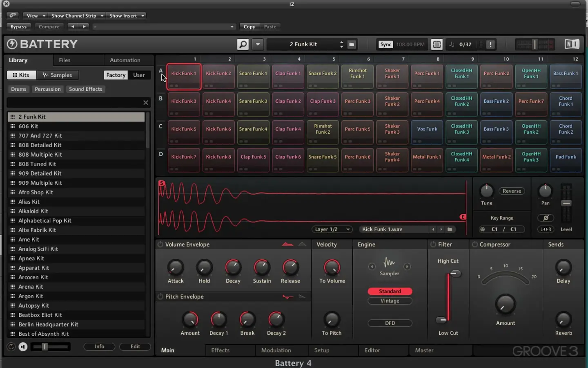Screen dimensions: 588x368
Task: Click the High Cut filter slider handle
Action: [x=456, y=274]
